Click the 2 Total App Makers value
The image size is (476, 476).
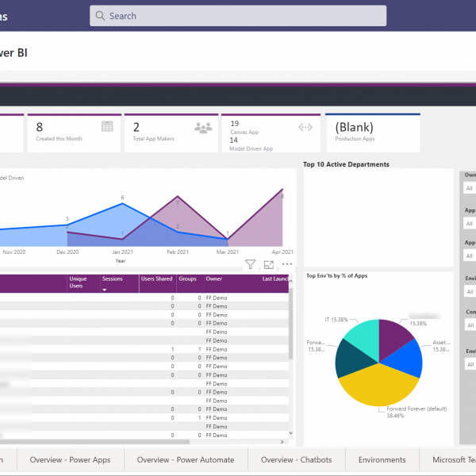(136, 127)
